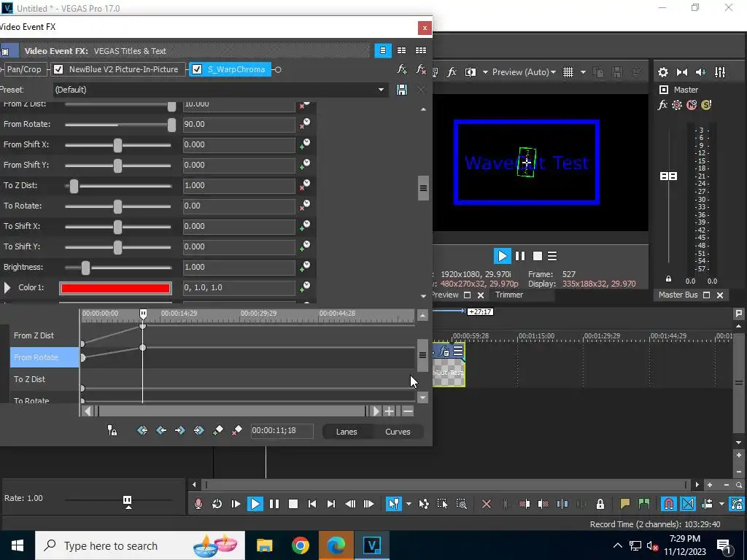This screenshot has width=747, height=560.
Task: Toggle animation for Color 1 parameter
Action: (x=304, y=287)
